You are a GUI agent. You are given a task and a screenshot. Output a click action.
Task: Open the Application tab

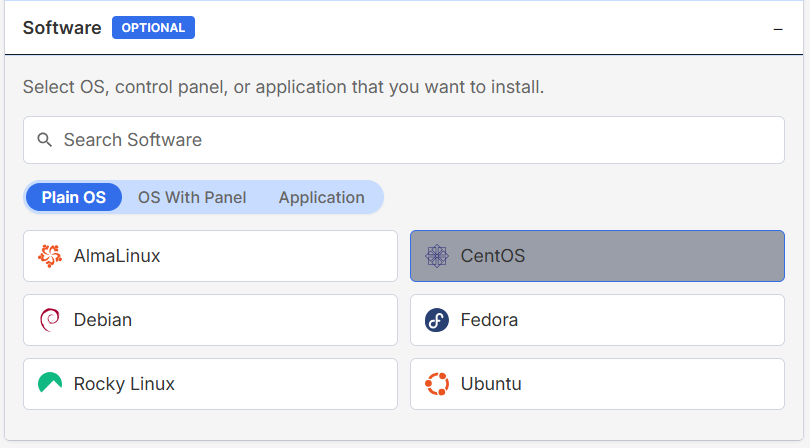[322, 197]
